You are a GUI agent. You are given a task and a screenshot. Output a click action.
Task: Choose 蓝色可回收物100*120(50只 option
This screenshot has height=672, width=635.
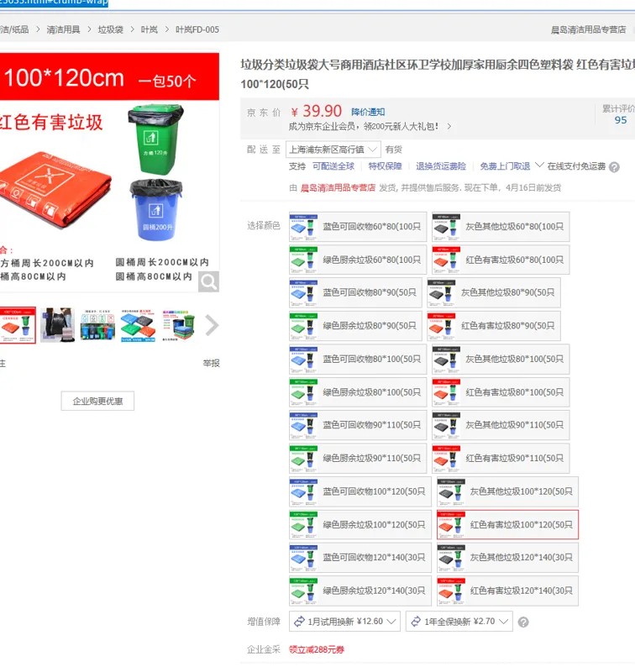[360, 491]
